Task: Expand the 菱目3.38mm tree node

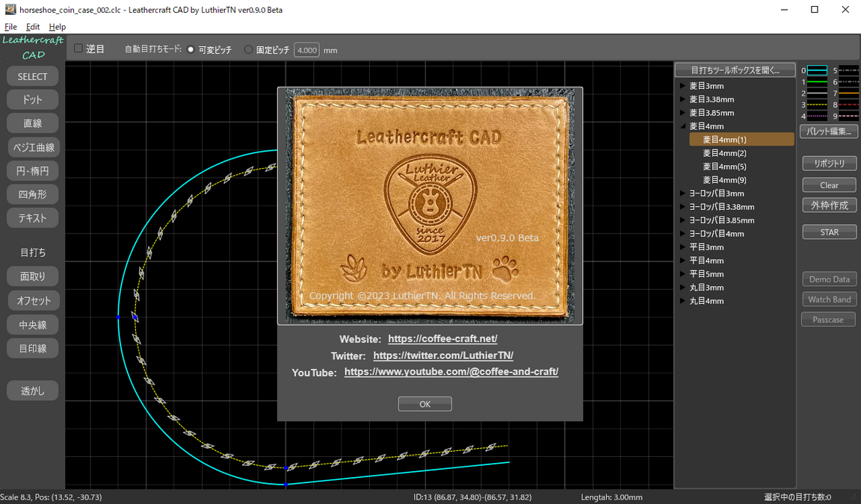Action: click(x=682, y=99)
